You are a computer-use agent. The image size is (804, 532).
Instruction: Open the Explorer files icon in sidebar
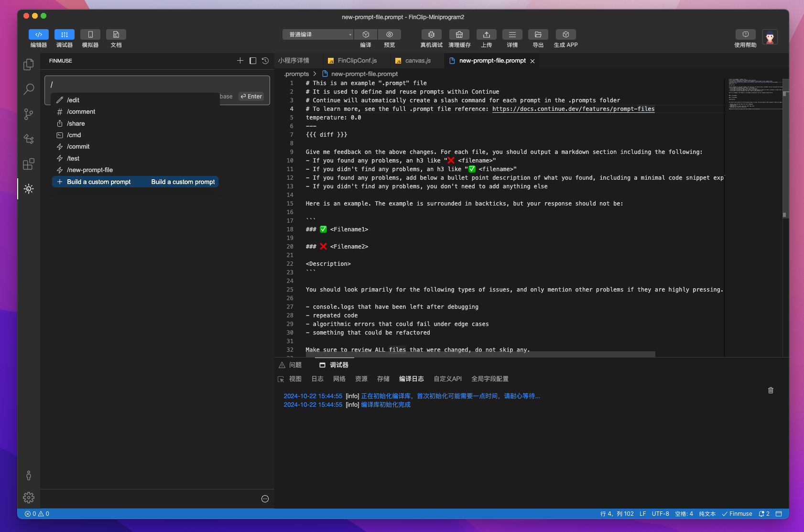point(29,65)
